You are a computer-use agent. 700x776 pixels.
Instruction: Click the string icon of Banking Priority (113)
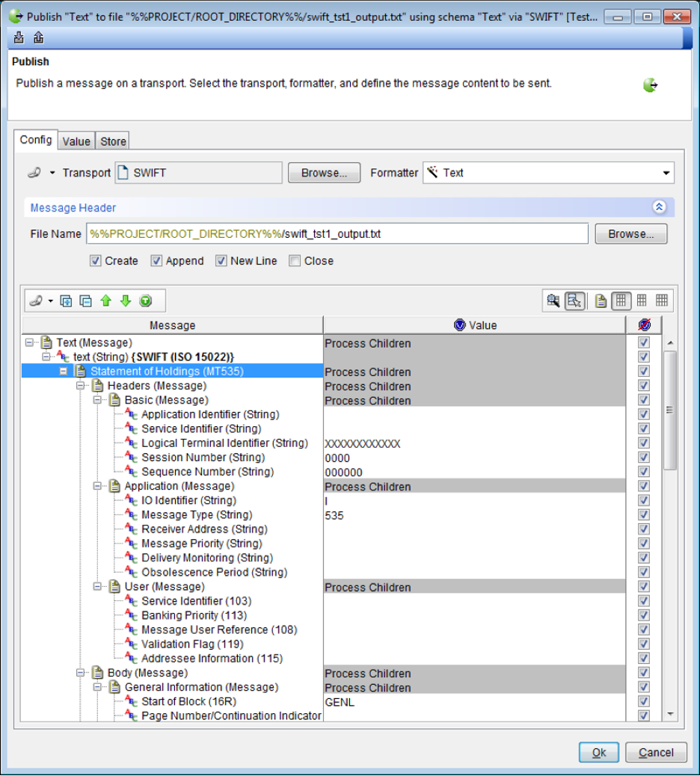(131, 615)
